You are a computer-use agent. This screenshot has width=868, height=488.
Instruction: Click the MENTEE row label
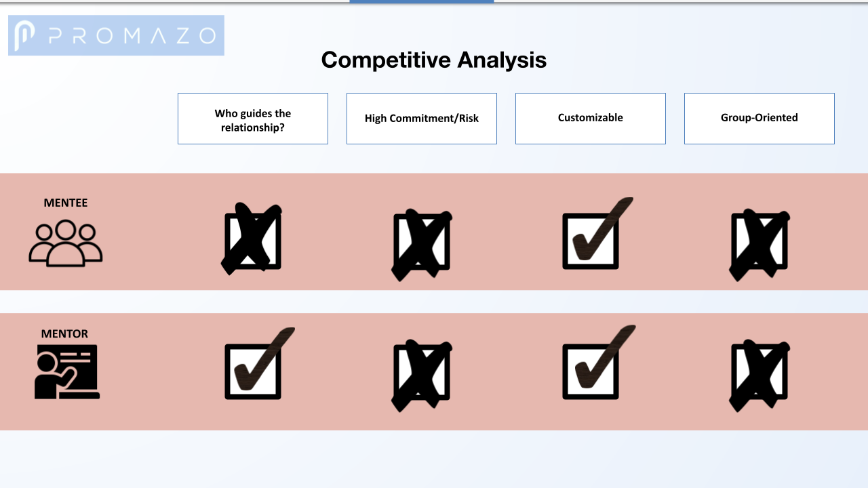(x=66, y=203)
